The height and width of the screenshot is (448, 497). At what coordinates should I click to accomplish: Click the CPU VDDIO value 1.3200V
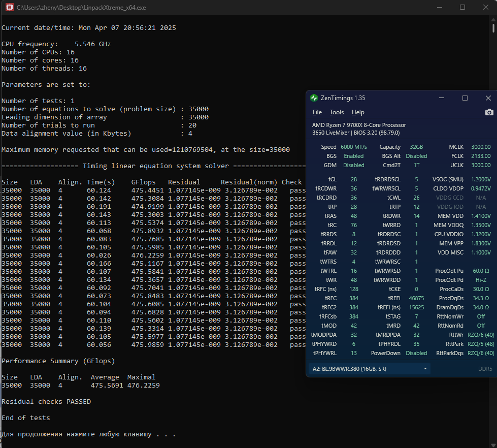coord(481,234)
